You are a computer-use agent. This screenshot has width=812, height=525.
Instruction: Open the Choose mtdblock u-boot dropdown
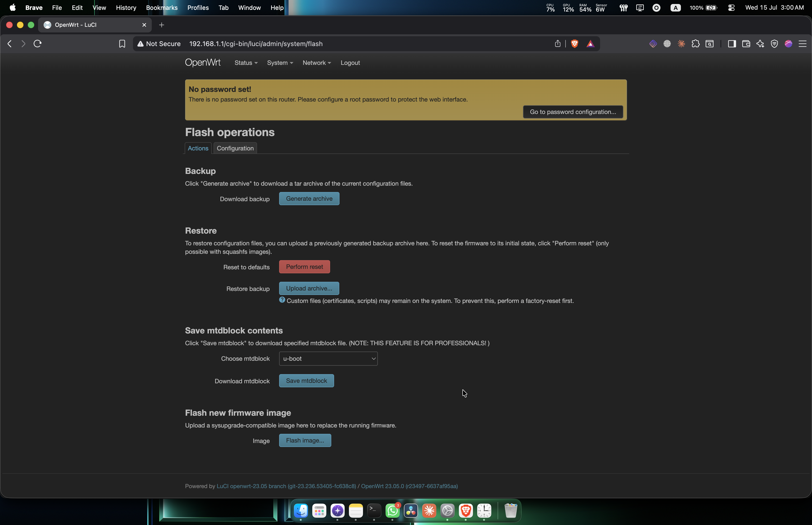tap(328, 359)
